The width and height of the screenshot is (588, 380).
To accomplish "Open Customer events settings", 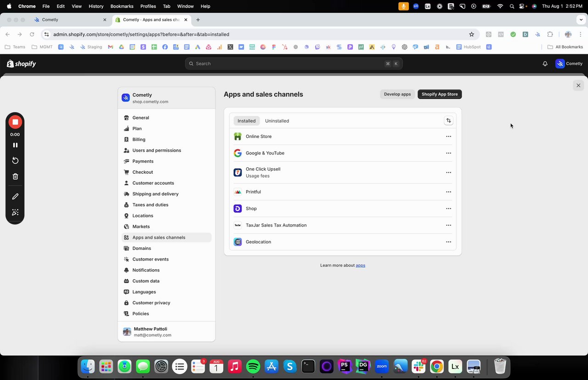I will pos(166,259).
